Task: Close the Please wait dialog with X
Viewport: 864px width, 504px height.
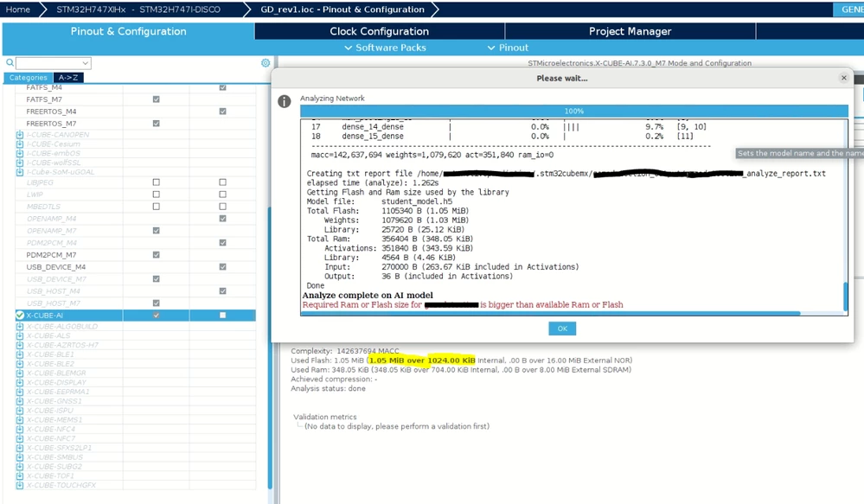Action: 843,78
